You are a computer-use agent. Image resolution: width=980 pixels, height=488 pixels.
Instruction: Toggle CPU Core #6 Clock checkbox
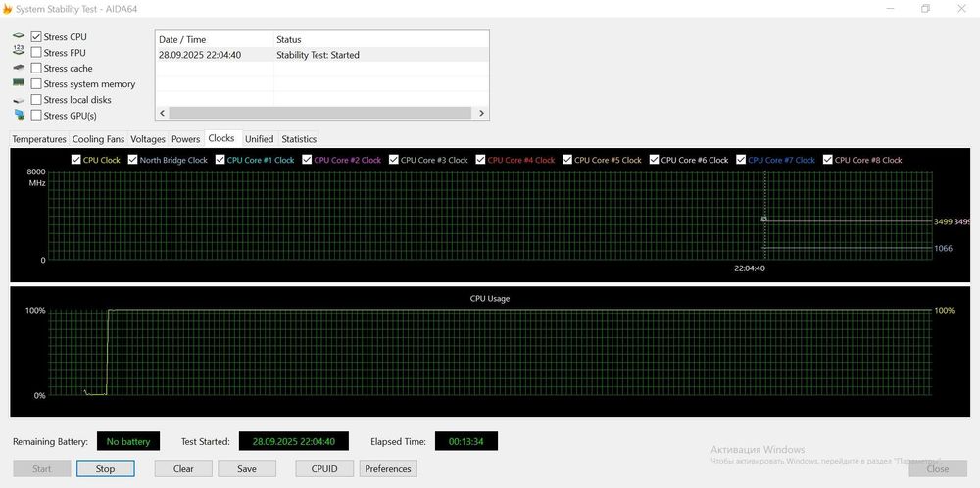coord(655,160)
